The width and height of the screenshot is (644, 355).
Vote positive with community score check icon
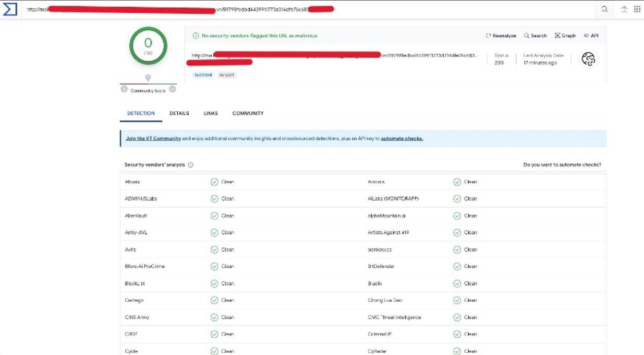pyautogui.click(x=172, y=89)
